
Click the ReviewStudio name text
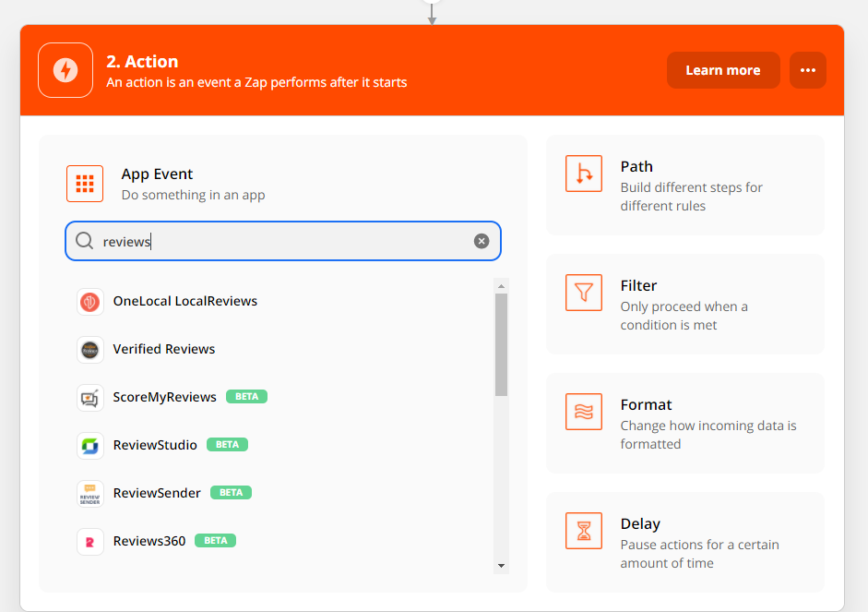pyautogui.click(x=155, y=445)
